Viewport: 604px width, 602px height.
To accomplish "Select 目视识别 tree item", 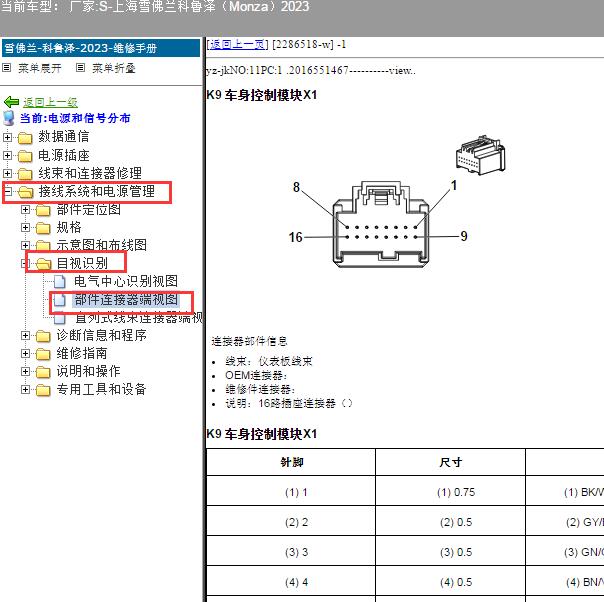I will tap(82, 263).
